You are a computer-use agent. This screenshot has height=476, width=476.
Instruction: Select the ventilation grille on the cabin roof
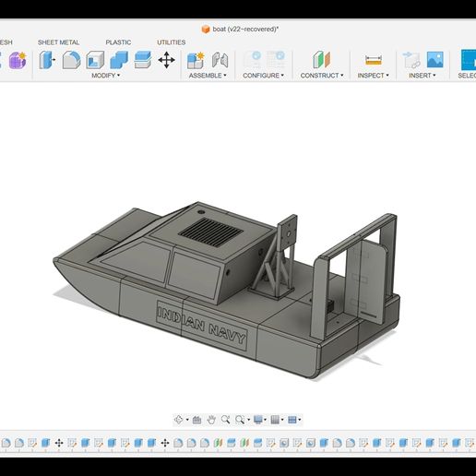210,232
